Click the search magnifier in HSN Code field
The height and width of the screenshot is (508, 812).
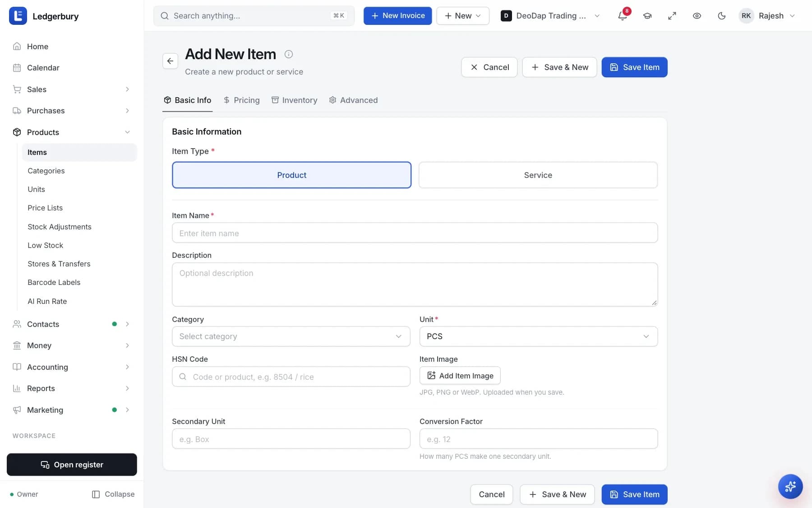pyautogui.click(x=183, y=377)
